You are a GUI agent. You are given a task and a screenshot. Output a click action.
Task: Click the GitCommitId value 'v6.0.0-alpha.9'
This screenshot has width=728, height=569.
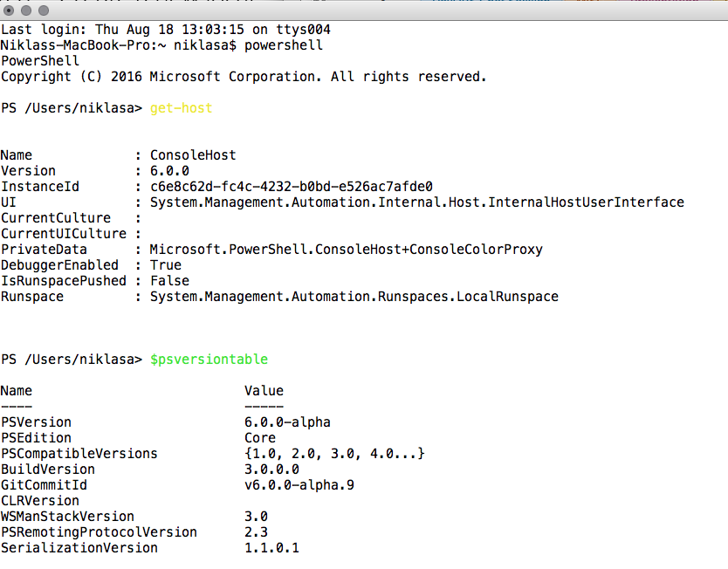(x=299, y=485)
